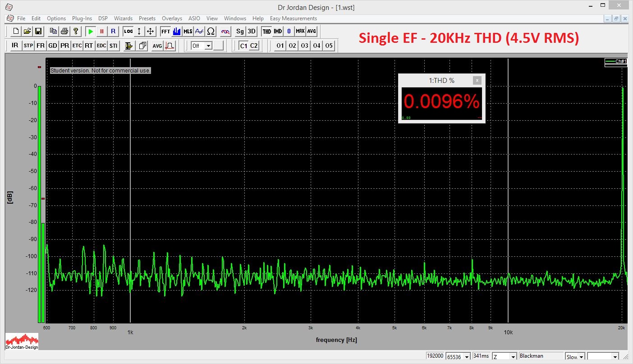Select the ETC energy time curve button
633x364 pixels.
77,45
